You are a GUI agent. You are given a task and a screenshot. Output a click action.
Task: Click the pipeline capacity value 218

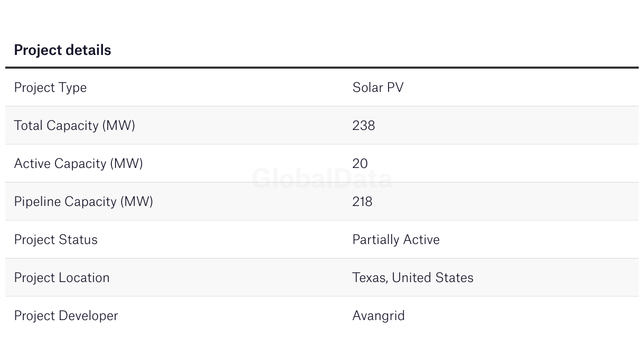click(x=362, y=201)
